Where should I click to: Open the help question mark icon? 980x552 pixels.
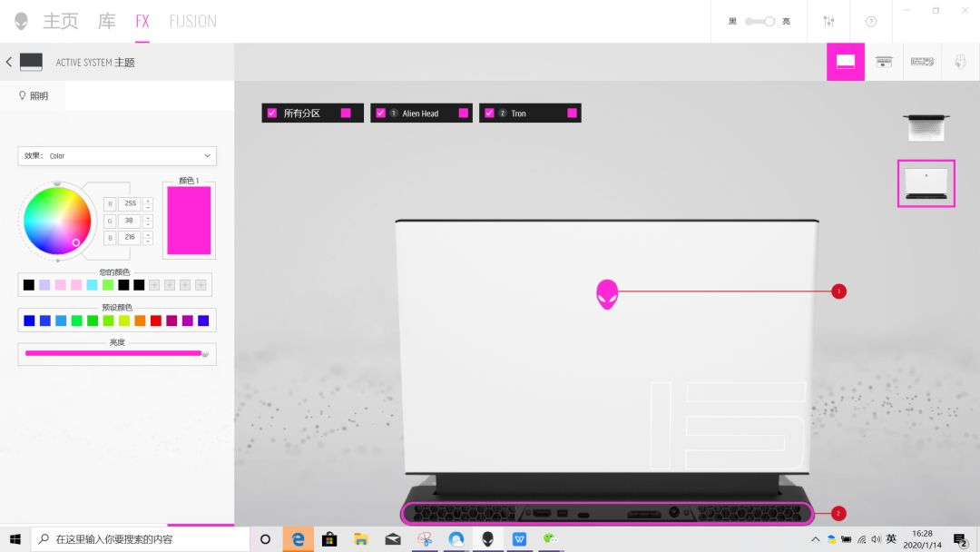[x=870, y=21]
